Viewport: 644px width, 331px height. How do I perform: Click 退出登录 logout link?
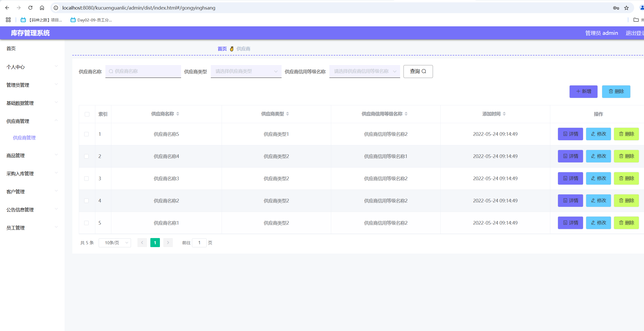pos(634,33)
